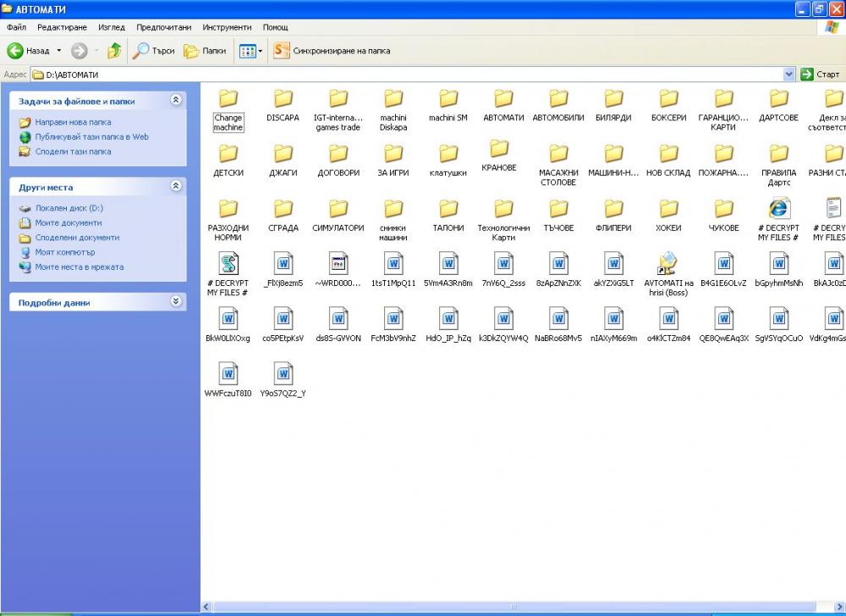
Task: Open the Views dropdown button
Action: pyautogui.click(x=251, y=51)
